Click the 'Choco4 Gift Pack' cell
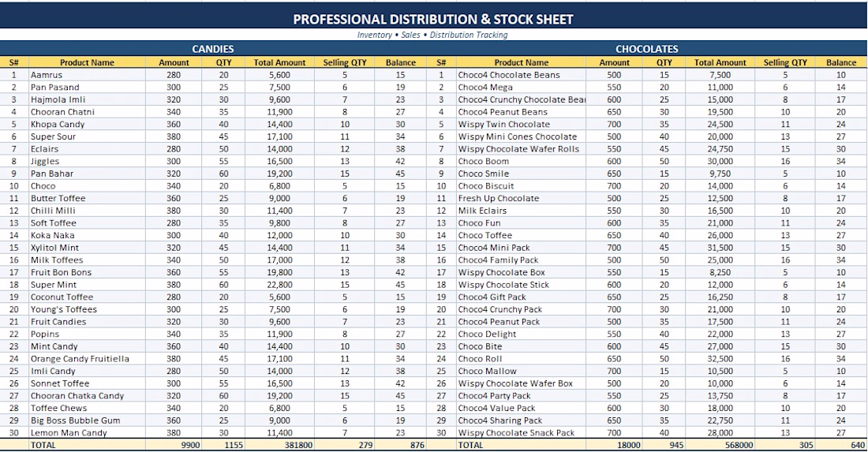868x452 pixels. pyautogui.click(x=521, y=297)
